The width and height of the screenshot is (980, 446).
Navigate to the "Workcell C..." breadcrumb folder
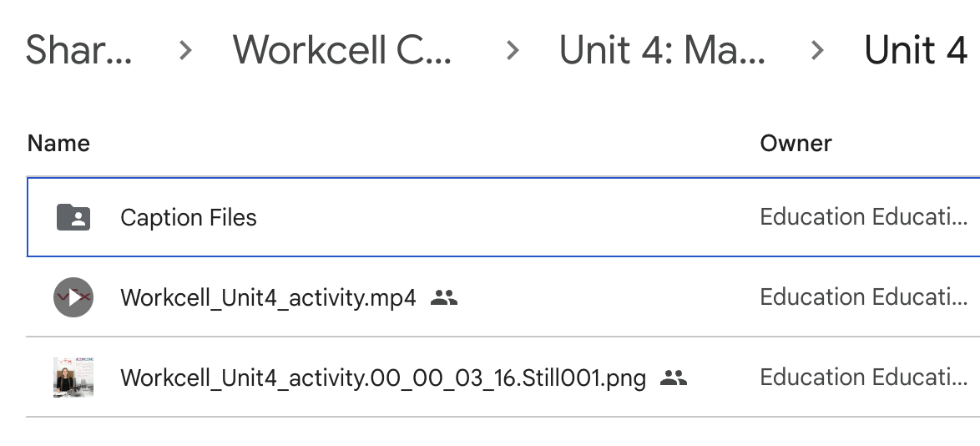tap(342, 51)
